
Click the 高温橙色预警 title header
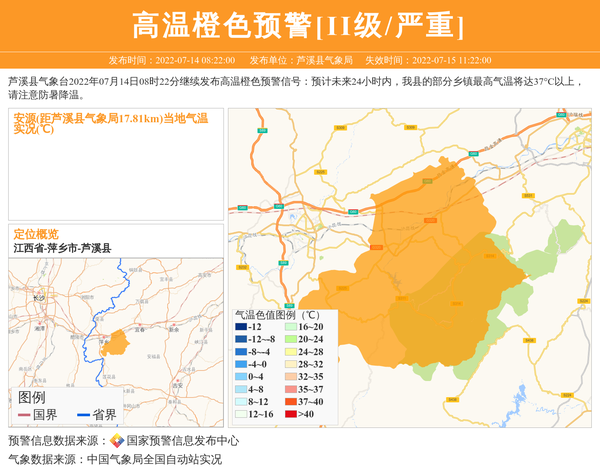click(299, 25)
